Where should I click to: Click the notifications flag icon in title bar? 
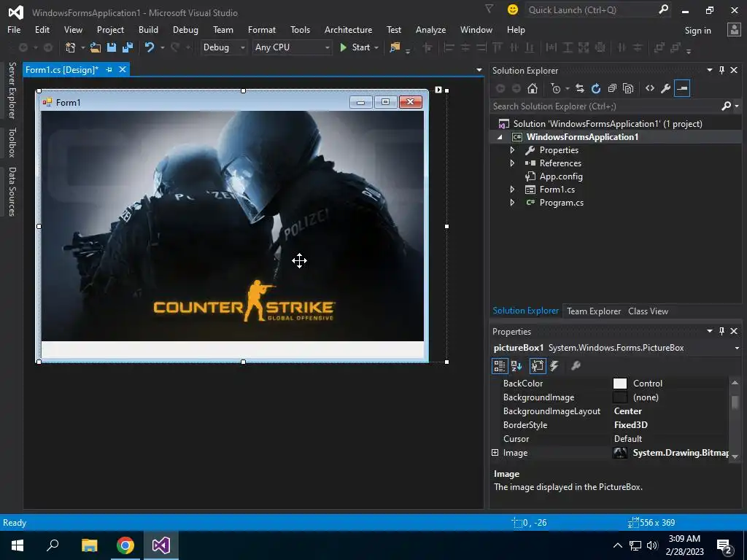[489, 9]
